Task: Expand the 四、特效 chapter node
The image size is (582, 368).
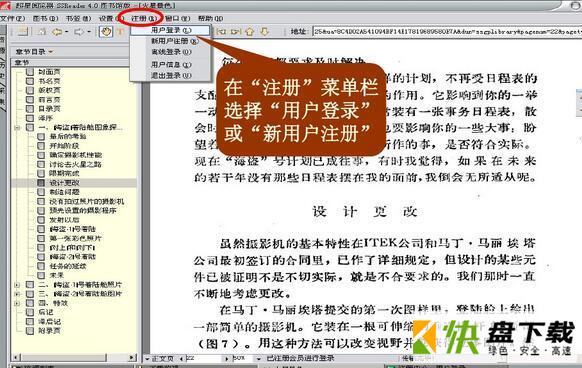Action: click(17, 303)
